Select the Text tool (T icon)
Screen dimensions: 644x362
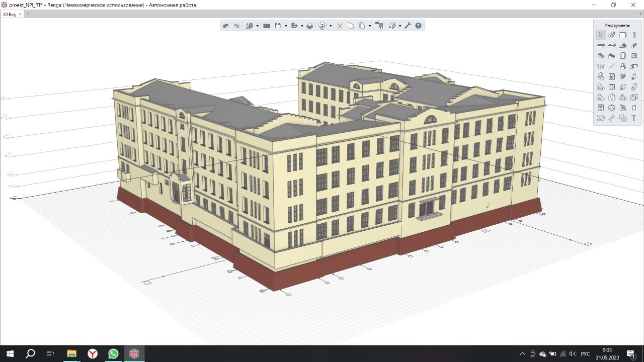click(x=634, y=118)
